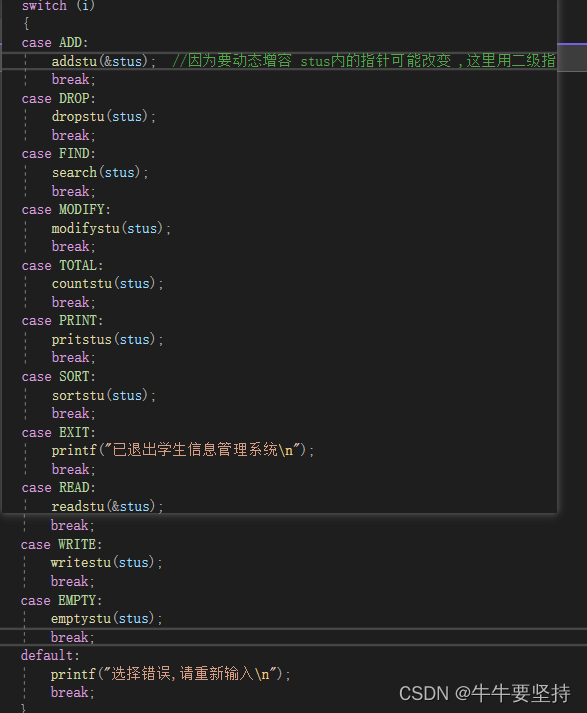Click the 'sortstu(stus);' call
Screen dimensions: 587x713
click(x=104, y=396)
